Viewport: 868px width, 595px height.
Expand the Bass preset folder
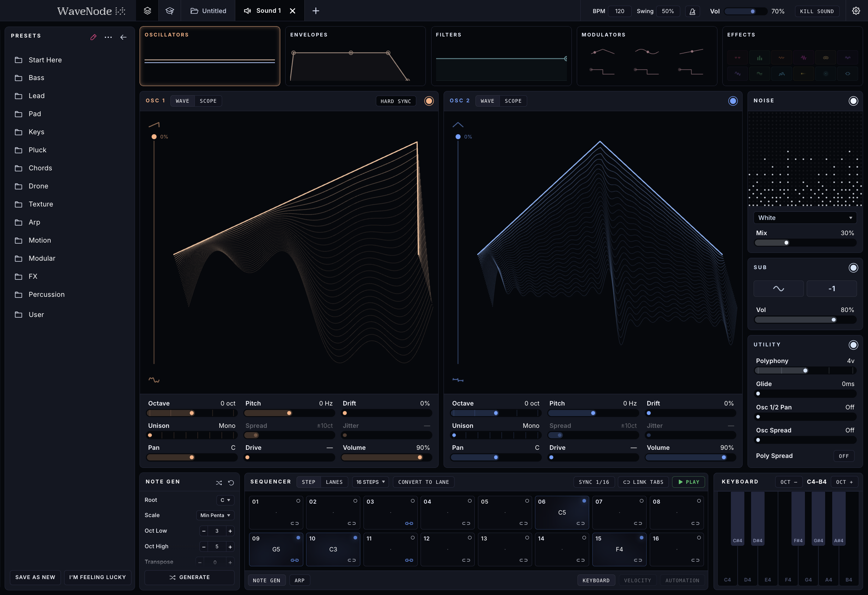tap(70, 78)
